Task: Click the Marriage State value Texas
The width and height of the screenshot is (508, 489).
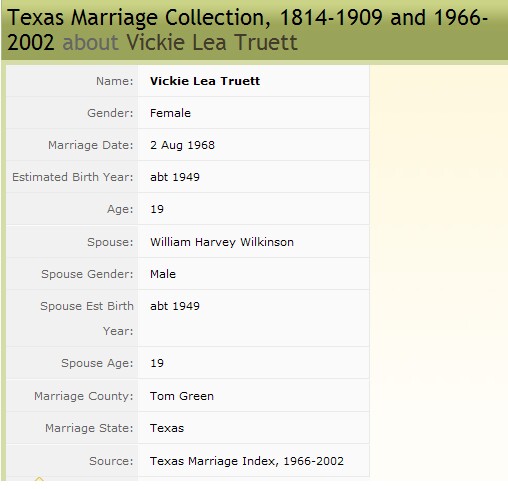Action: (x=167, y=428)
